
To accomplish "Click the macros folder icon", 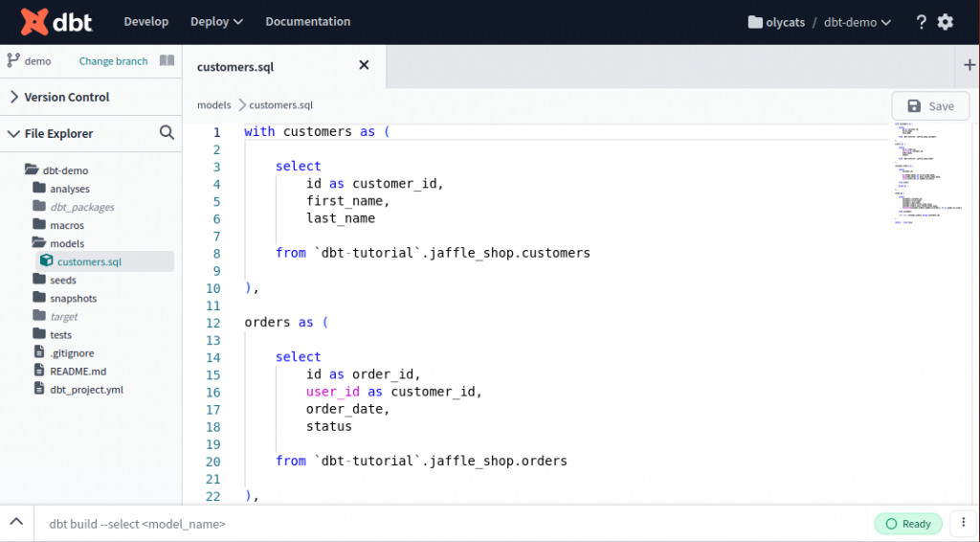I will [39, 224].
